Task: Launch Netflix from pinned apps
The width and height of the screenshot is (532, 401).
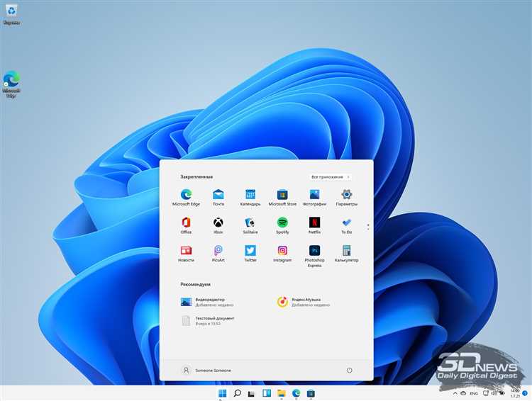Action: 314,225
